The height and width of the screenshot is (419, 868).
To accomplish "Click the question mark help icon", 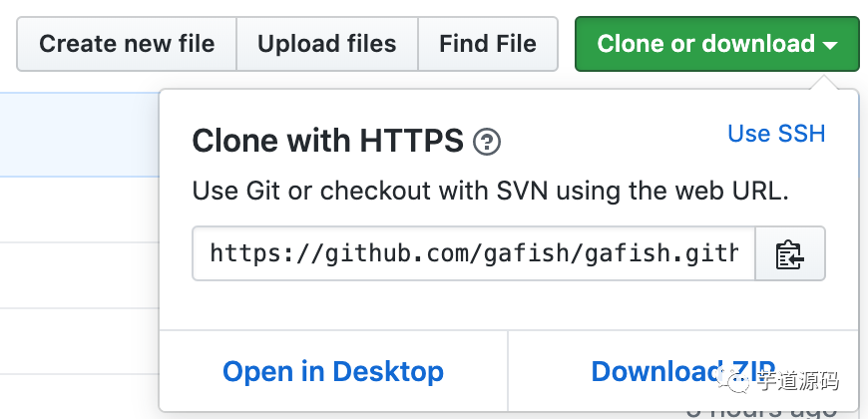I will pos(487,142).
